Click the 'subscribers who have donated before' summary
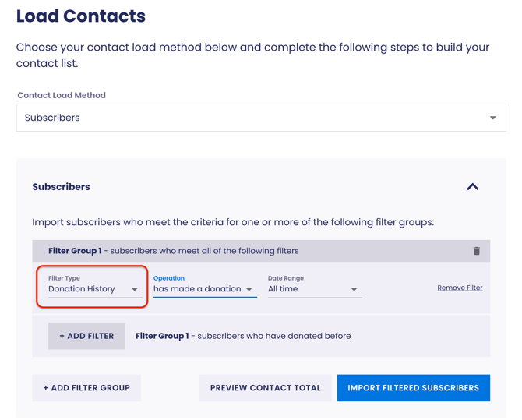Screen dimensions: 522x420 274,336
